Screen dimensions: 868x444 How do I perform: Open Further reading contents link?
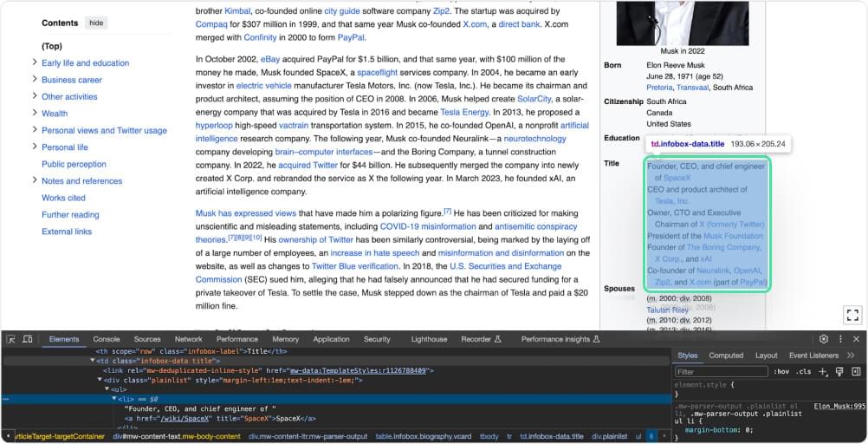70,214
